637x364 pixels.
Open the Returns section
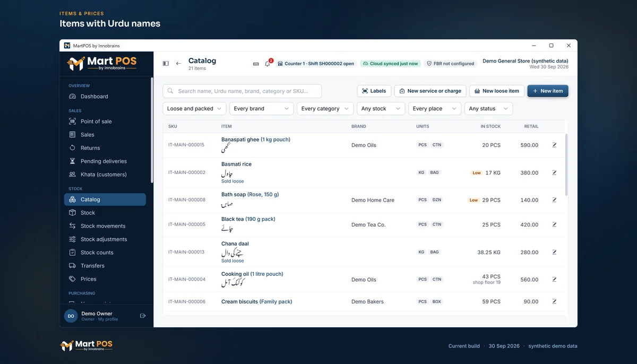click(x=105, y=148)
